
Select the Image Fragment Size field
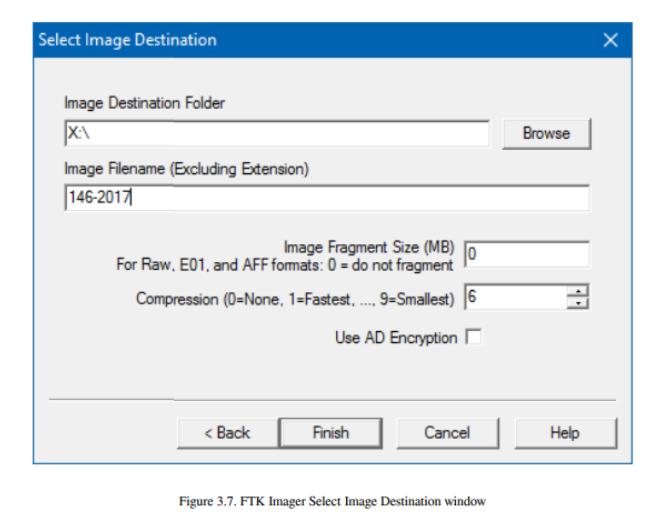pos(527,255)
